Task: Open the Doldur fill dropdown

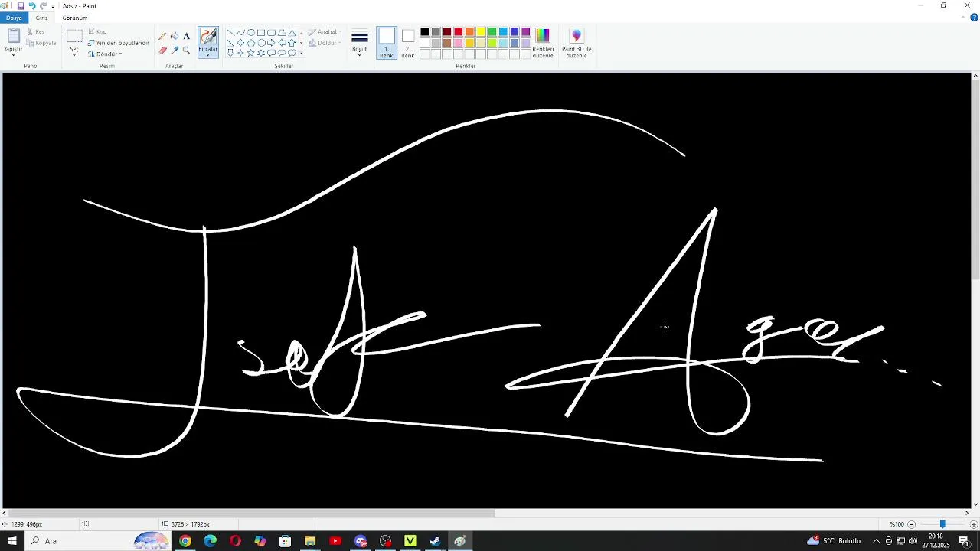Action: [325, 43]
